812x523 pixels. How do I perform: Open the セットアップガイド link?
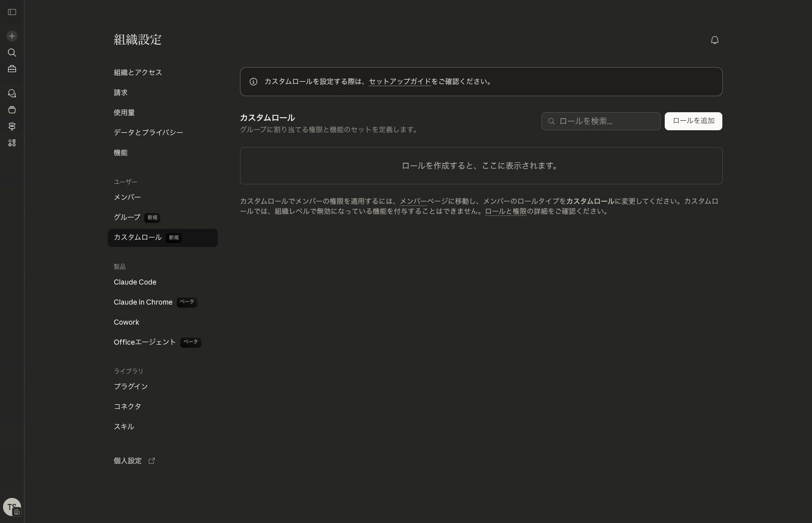399,82
